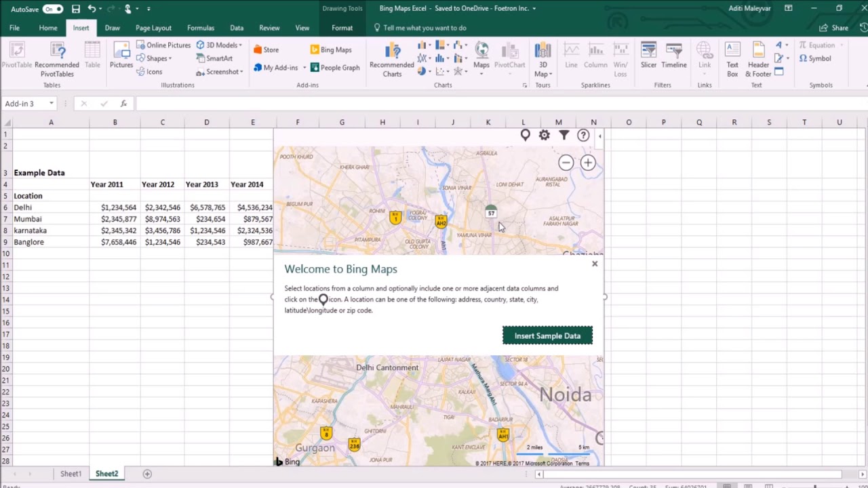This screenshot has width=868, height=488.
Task: Open the File tab
Action: click(x=14, y=28)
